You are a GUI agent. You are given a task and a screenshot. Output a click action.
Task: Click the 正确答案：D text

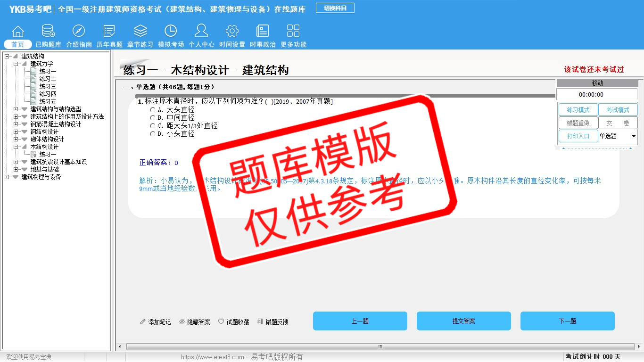click(159, 163)
